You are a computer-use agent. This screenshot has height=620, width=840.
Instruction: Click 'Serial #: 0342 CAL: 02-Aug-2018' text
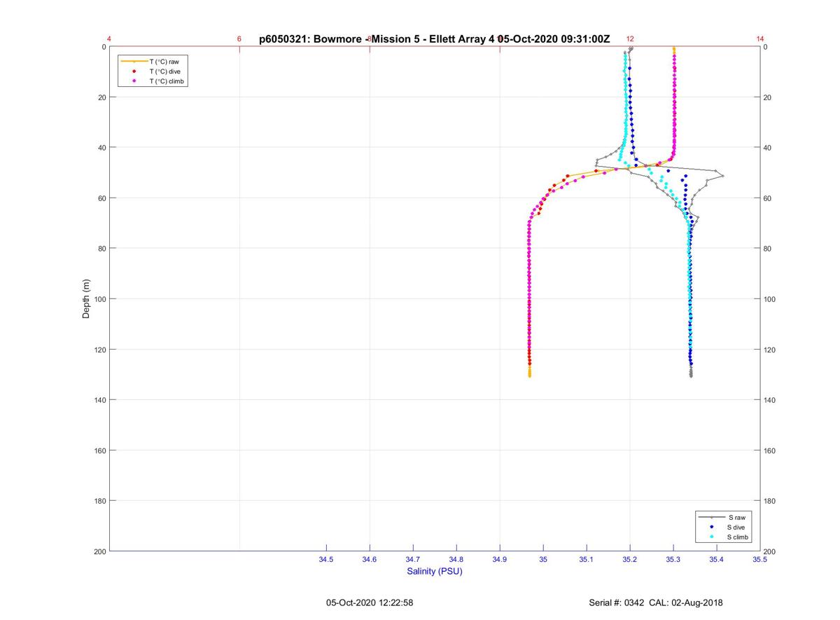(x=656, y=602)
